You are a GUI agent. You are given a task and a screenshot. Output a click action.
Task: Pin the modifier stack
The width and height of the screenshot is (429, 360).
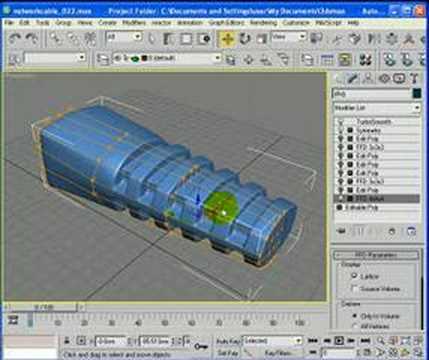(341, 231)
